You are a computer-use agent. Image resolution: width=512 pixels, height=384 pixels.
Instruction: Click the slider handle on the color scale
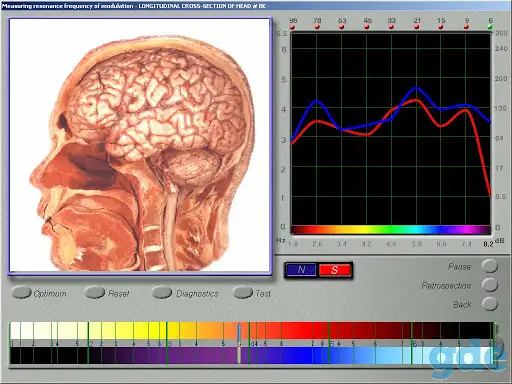pos(239,343)
